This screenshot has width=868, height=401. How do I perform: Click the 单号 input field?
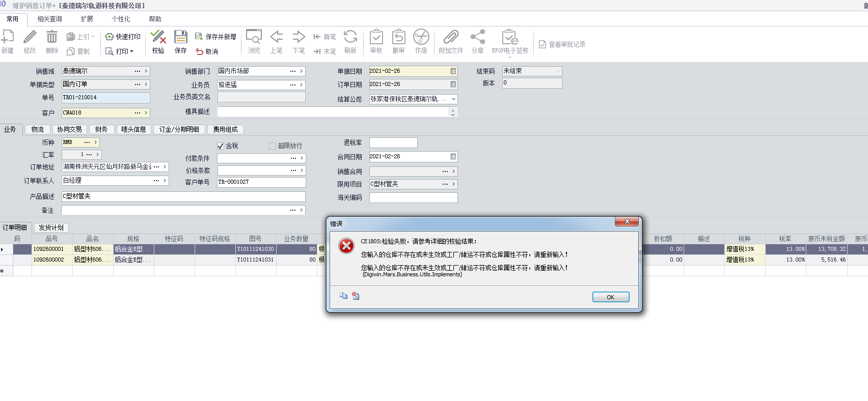(x=106, y=98)
